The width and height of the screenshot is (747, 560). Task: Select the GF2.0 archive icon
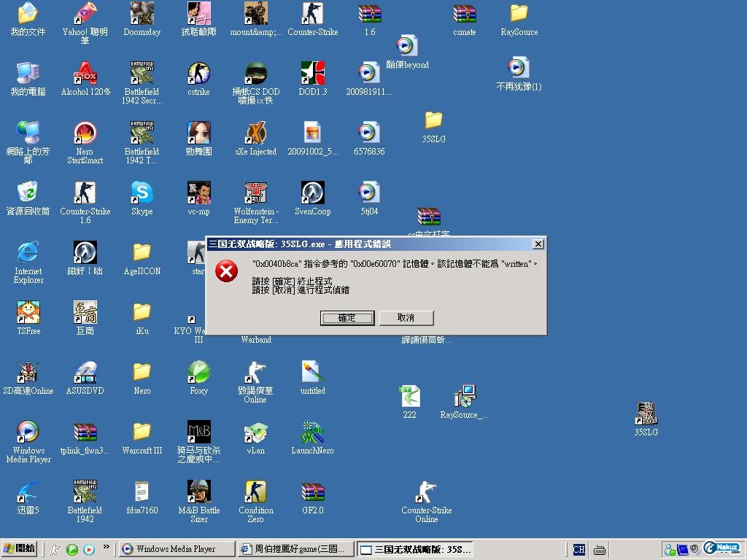tap(312, 493)
